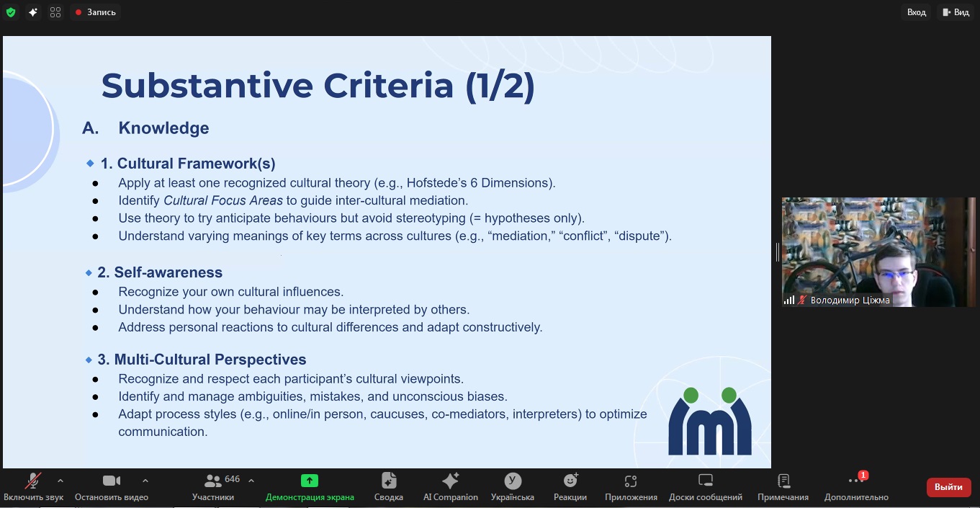The image size is (980, 508).
Task: Open Доски сообщений whiteboards
Action: 706,486
